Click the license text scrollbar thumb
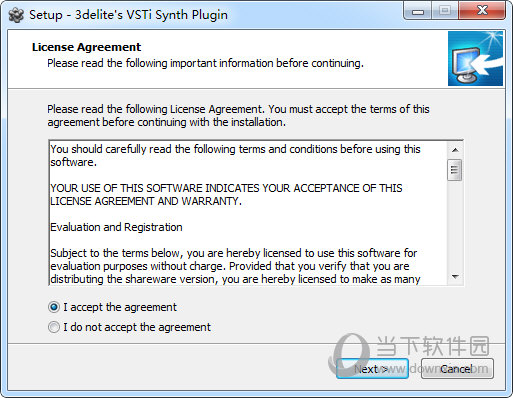Image resolution: width=513 pixels, height=398 pixels. tap(455, 170)
